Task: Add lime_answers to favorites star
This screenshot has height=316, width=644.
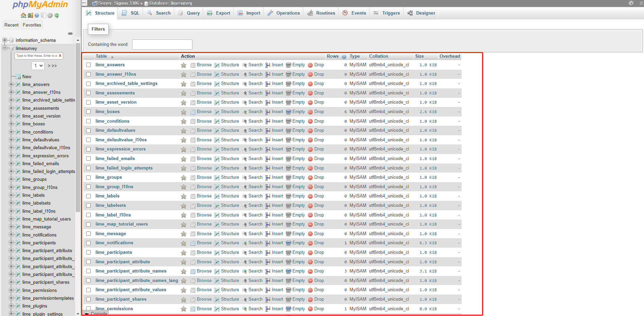Action: (184, 65)
